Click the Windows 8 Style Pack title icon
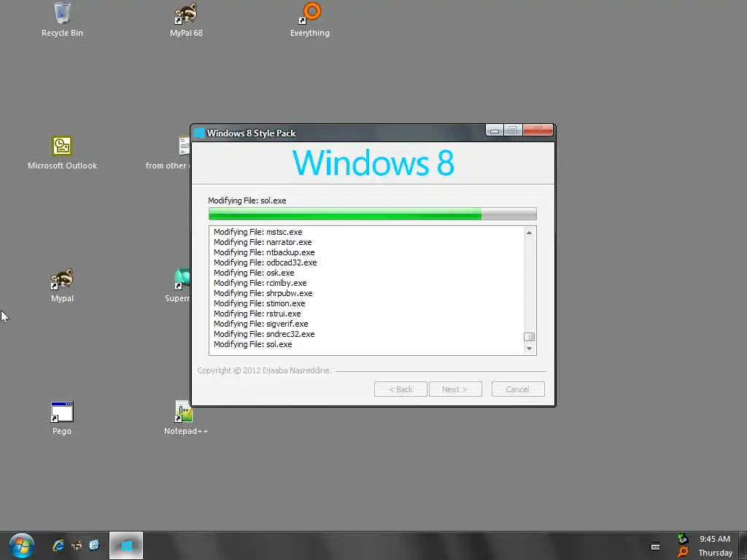This screenshot has height=560, width=747. (x=200, y=133)
